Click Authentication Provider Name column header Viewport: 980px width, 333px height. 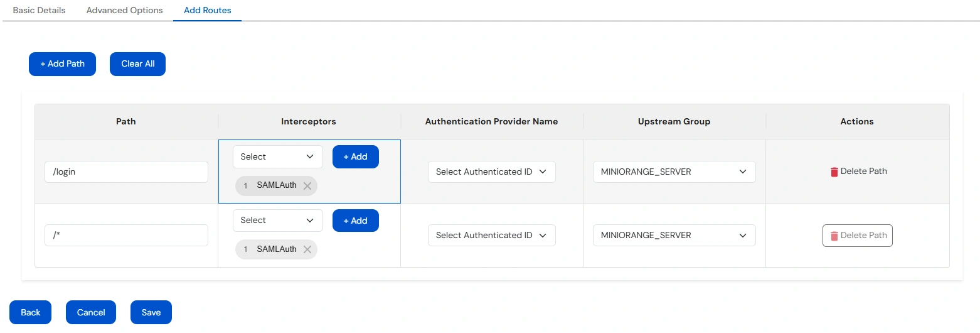(x=491, y=121)
